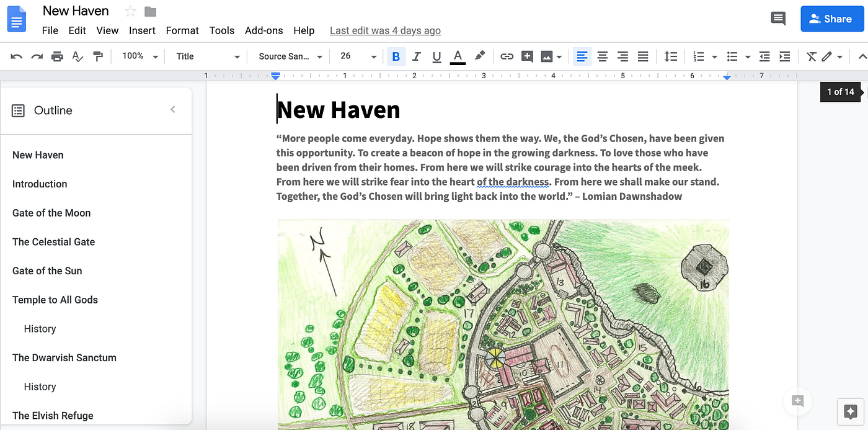This screenshot has width=868, height=430.
Task: Rename the New Haven document title field
Action: pos(76,11)
